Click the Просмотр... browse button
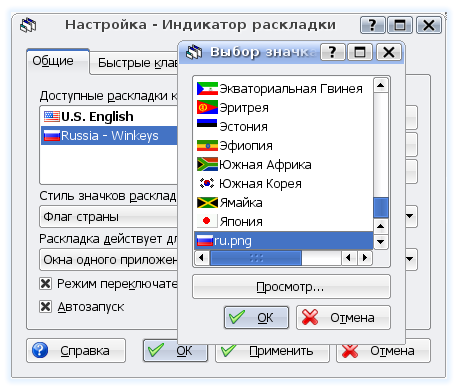The width and height of the screenshot is (459, 390). click(x=291, y=287)
